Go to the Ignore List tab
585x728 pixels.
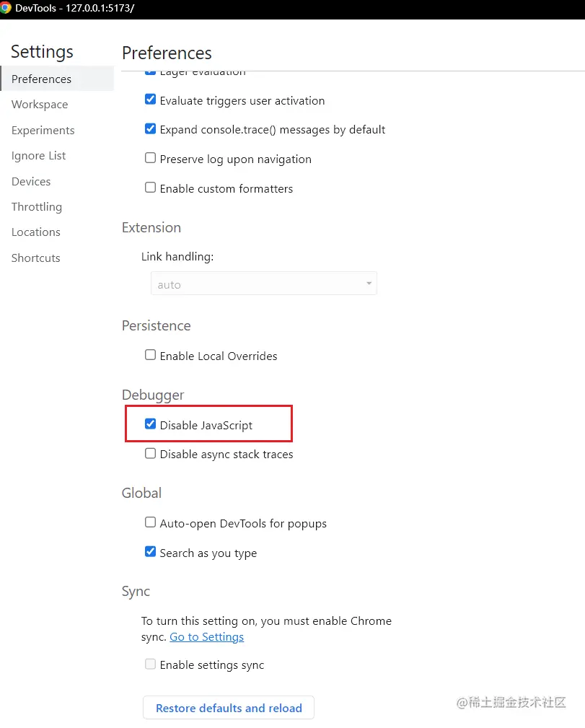click(38, 156)
